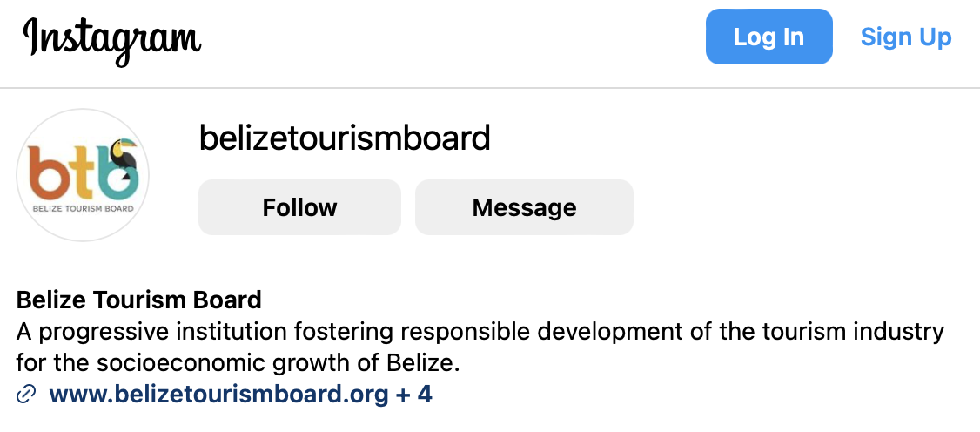The height and width of the screenshot is (432, 980).
Task: Select the belizetourismboard username heading
Action: pyautogui.click(x=345, y=138)
